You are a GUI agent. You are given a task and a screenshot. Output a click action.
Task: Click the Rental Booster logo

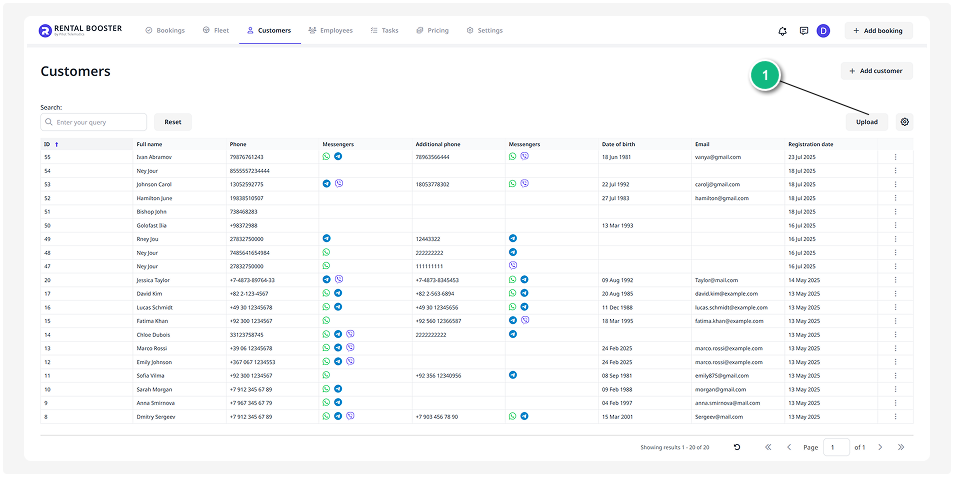(x=80, y=31)
